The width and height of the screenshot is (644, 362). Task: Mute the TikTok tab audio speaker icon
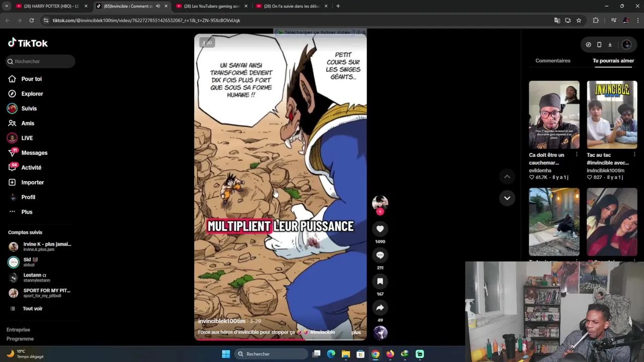[x=157, y=6]
